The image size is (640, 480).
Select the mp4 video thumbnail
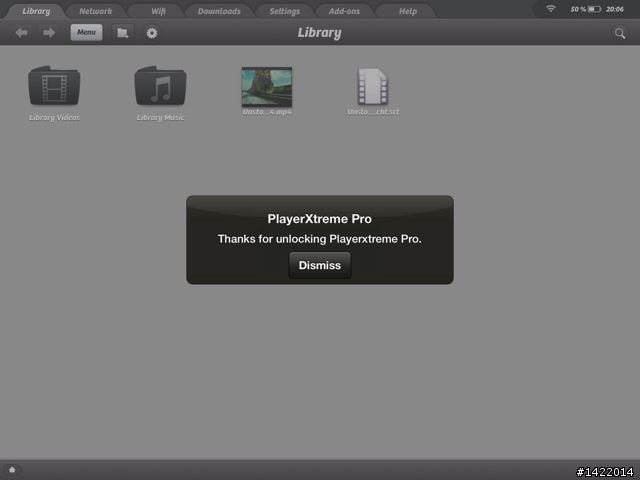pos(267,87)
